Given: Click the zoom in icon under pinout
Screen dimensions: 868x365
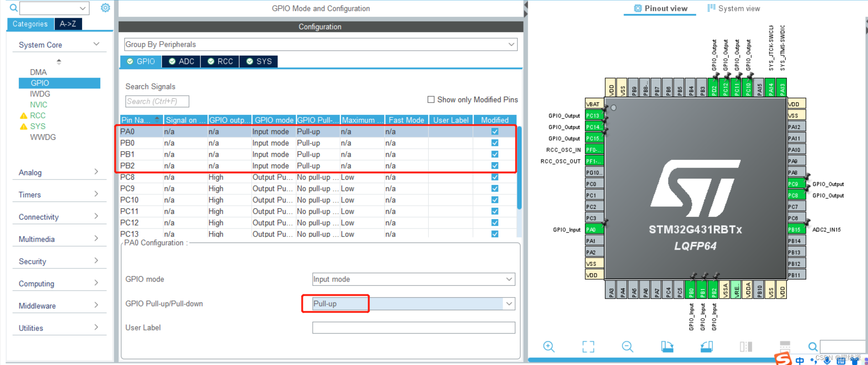Looking at the screenshot, I should point(549,347).
